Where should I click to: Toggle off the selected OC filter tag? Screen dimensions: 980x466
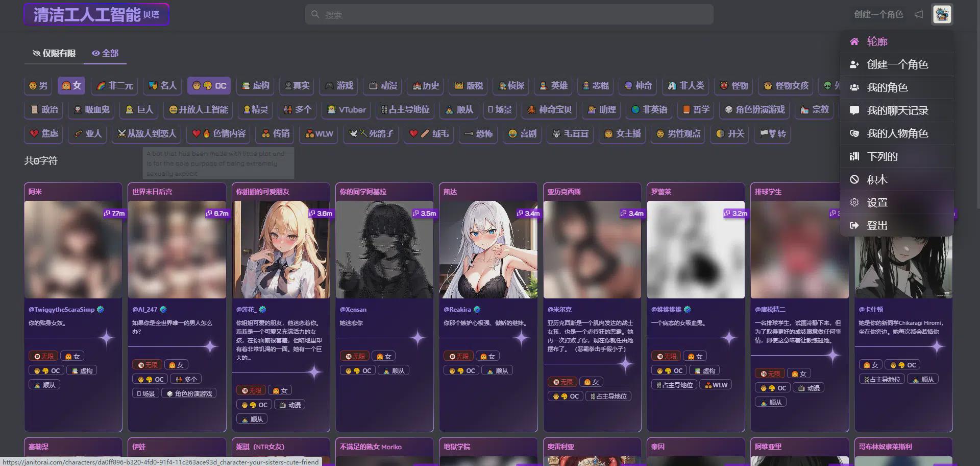pyautogui.click(x=209, y=85)
